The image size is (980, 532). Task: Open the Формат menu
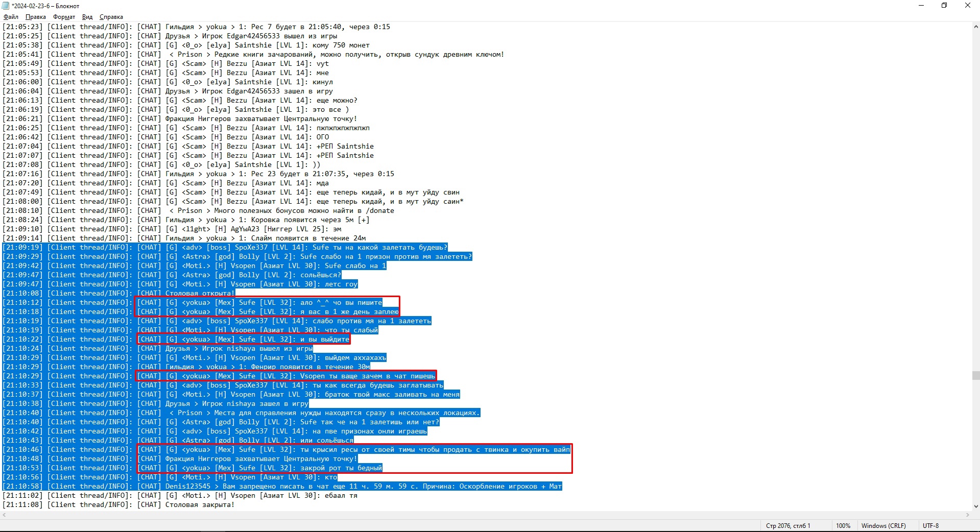(64, 17)
